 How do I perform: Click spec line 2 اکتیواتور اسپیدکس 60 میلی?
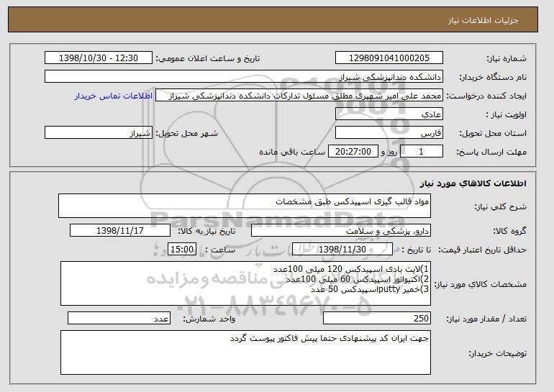[358, 279]
